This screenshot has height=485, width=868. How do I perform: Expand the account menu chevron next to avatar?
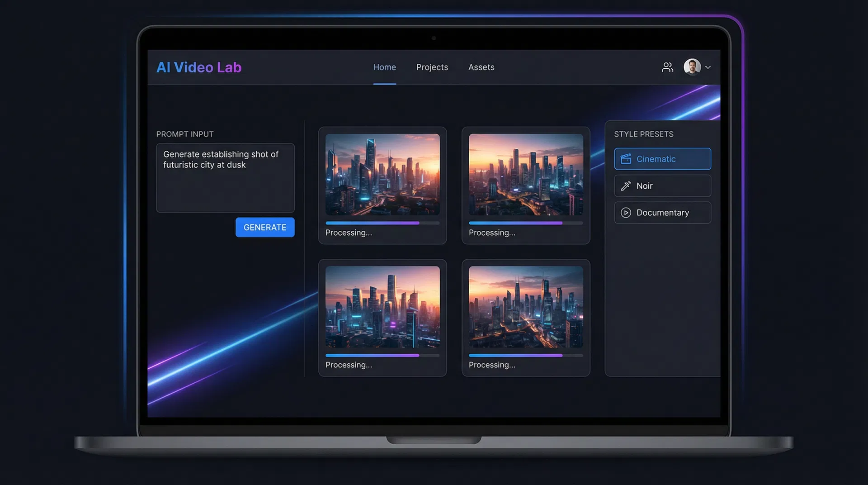click(x=708, y=67)
